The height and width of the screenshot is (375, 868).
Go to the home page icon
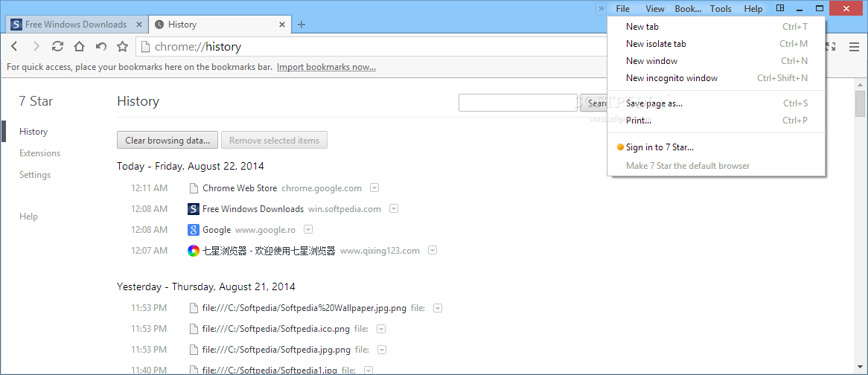79,46
